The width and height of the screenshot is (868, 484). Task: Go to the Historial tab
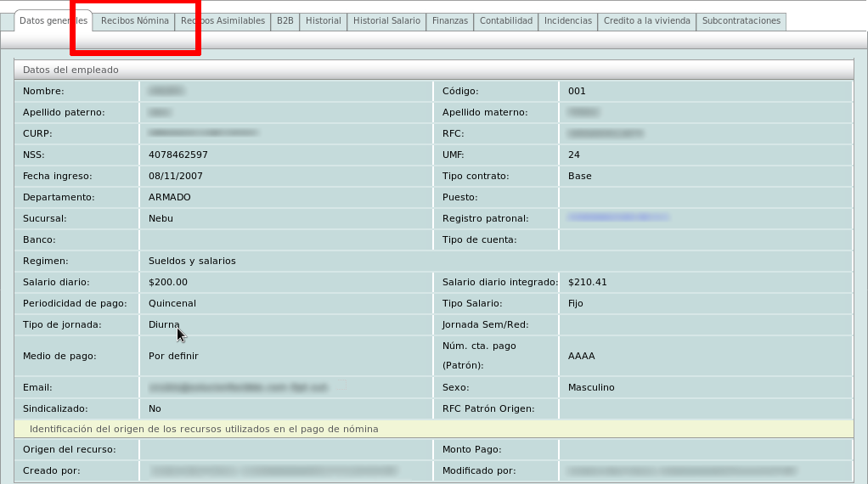(323, 21)
